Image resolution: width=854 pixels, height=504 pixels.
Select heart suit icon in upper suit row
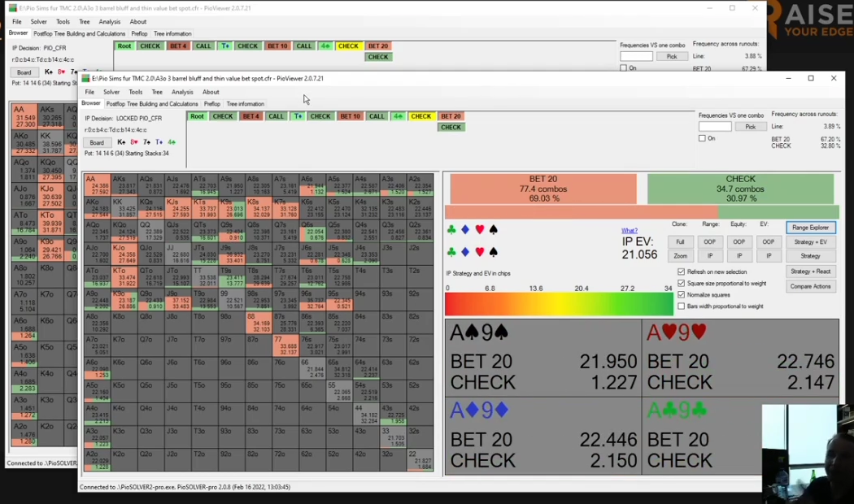point(479,230)
